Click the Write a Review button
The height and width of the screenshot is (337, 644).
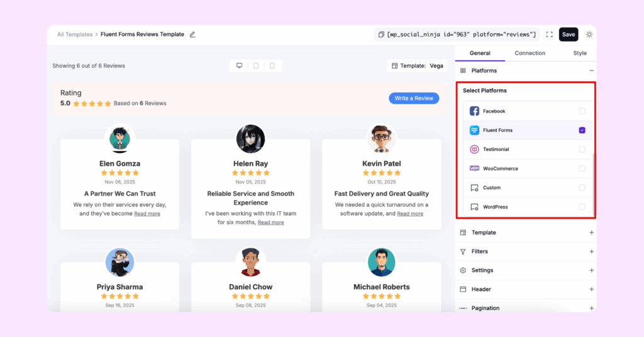click(x=414, y=98)
